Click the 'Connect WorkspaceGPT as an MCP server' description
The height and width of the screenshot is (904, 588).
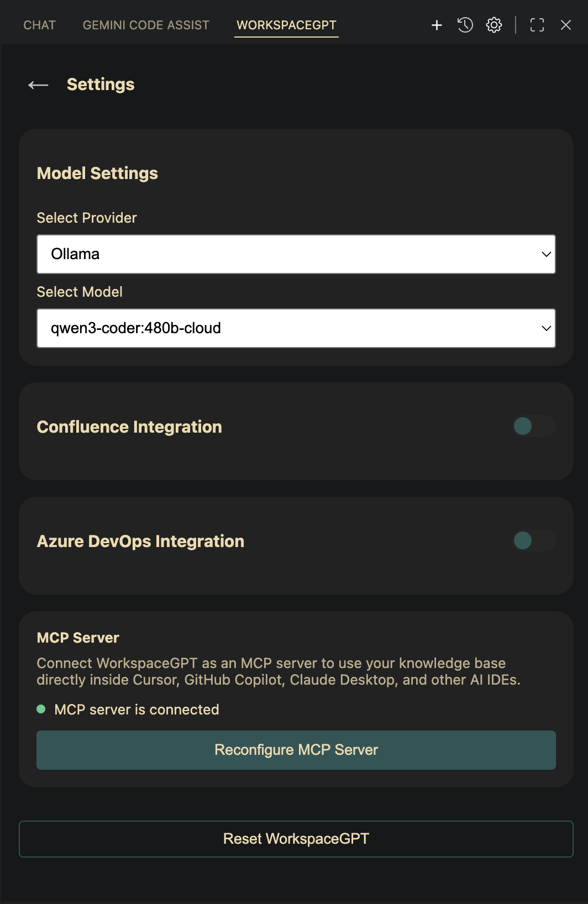pos(279,671)
